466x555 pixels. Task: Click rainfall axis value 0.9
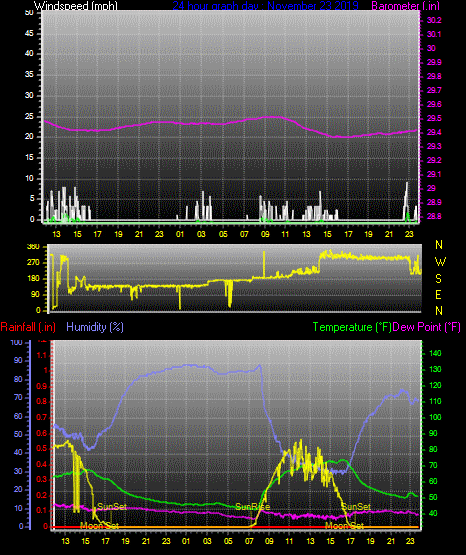click(x=42, y=386)
